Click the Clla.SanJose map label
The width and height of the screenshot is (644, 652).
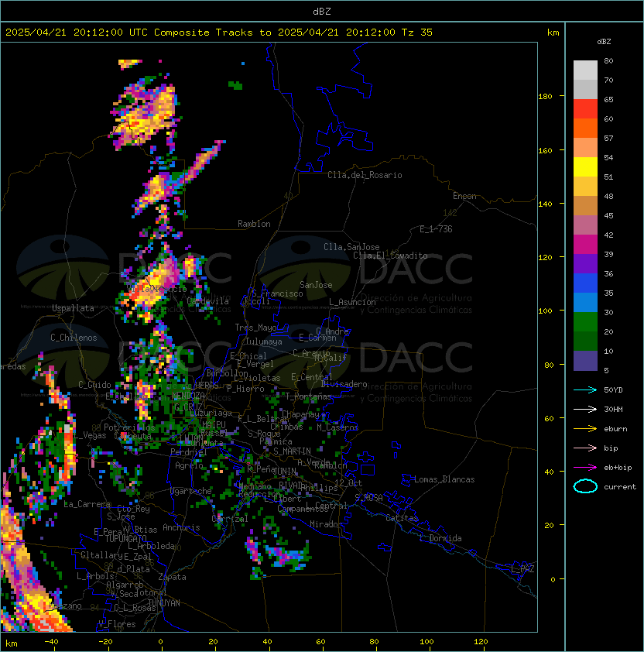(351, 247)
